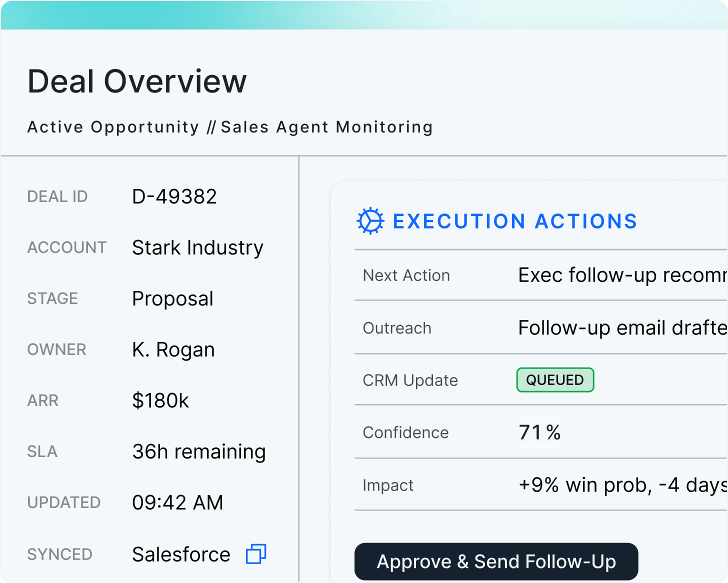Open the Proposal stage field

point(172,298)
